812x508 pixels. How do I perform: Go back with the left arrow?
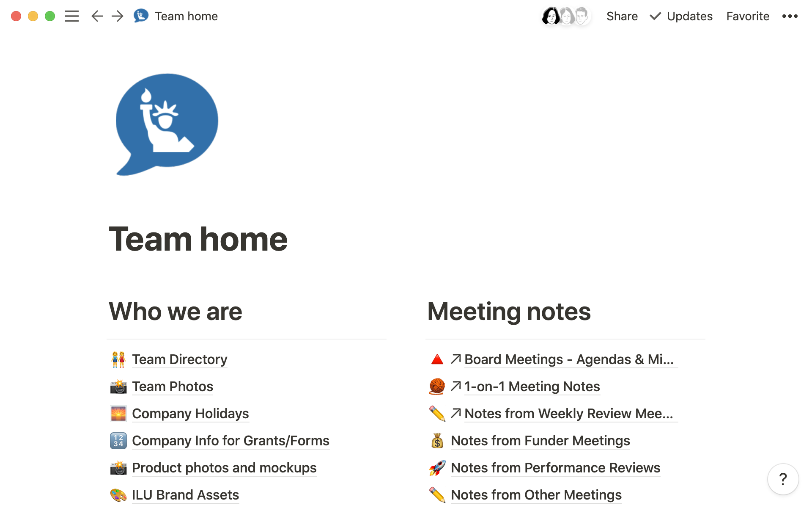pos(97,16)
